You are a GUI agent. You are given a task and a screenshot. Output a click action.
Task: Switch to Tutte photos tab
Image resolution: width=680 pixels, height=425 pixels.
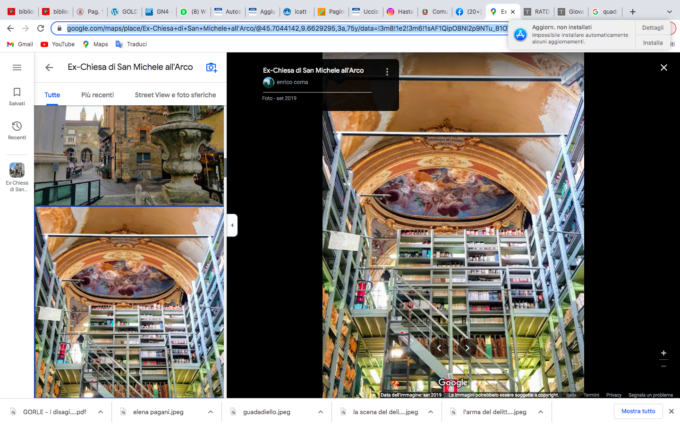52,95
